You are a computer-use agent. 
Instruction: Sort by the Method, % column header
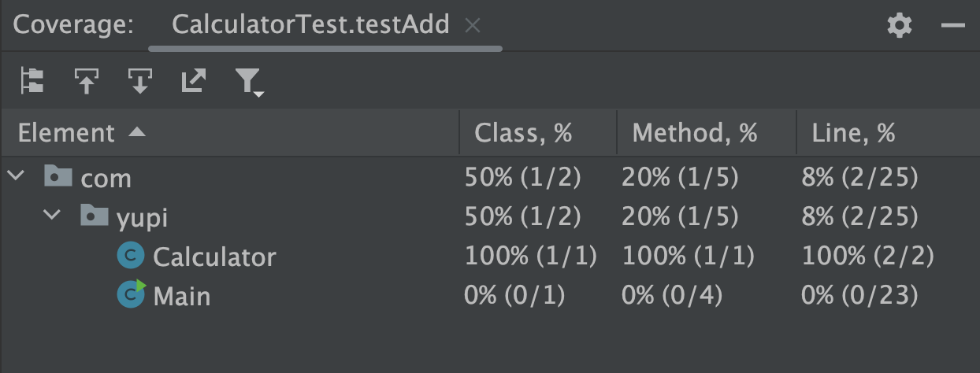(694, 133)
